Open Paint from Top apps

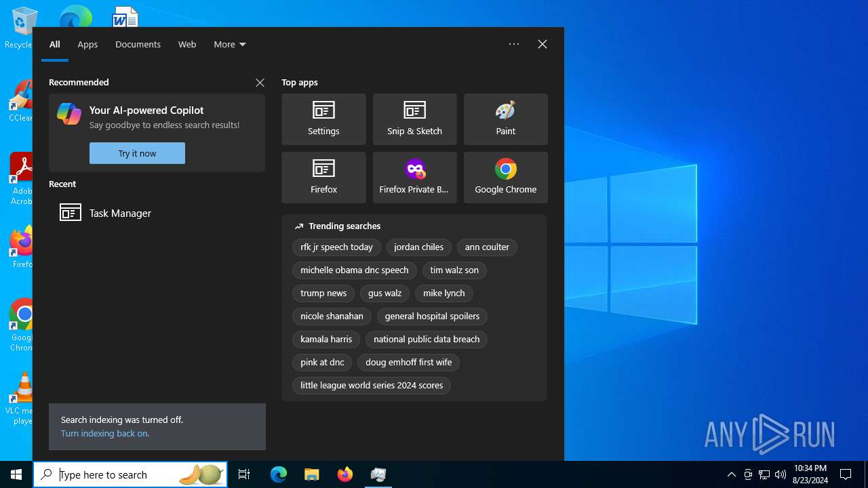[505, 119]
